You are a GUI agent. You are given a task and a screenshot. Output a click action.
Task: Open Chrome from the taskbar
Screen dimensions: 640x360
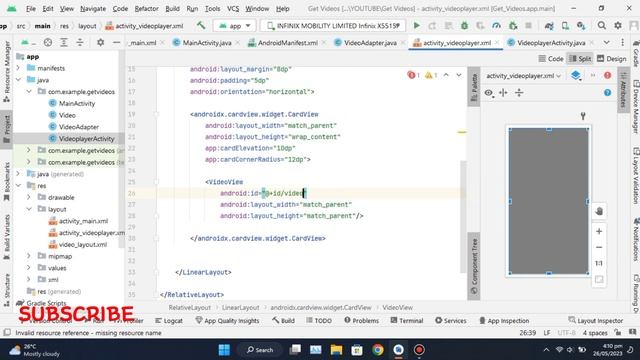coord(378,350)
